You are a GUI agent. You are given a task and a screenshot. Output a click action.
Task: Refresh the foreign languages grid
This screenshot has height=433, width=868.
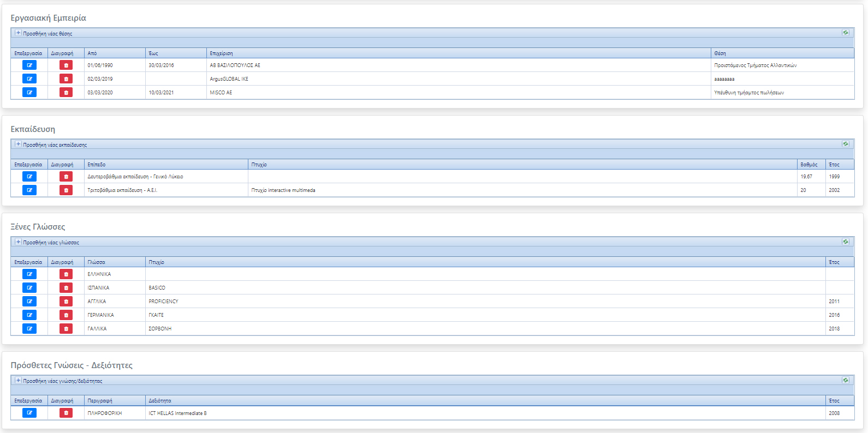click(846, 242)
